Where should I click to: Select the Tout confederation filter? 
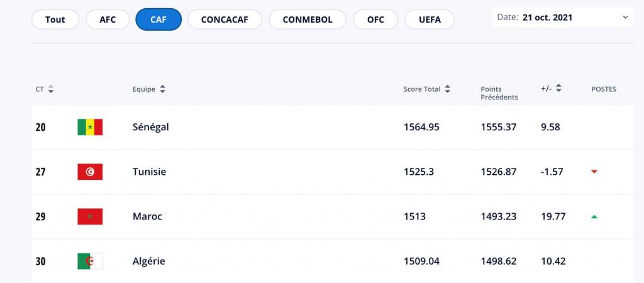tap(55, 19)
